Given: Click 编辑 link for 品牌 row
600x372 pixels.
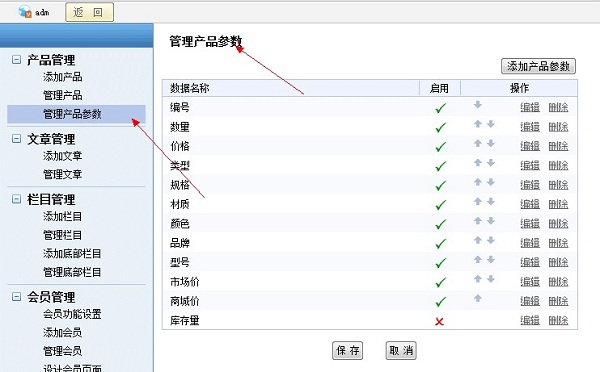Looking at the screenshot, I should pyautogui.click(x=530, y=243).
